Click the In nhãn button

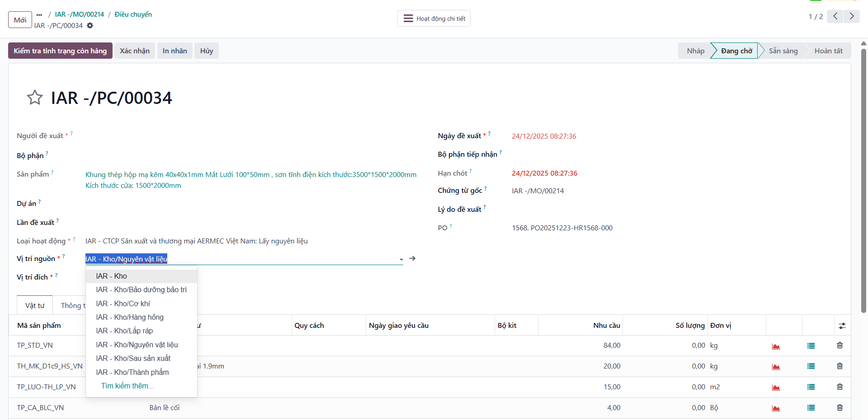(175, 51)
